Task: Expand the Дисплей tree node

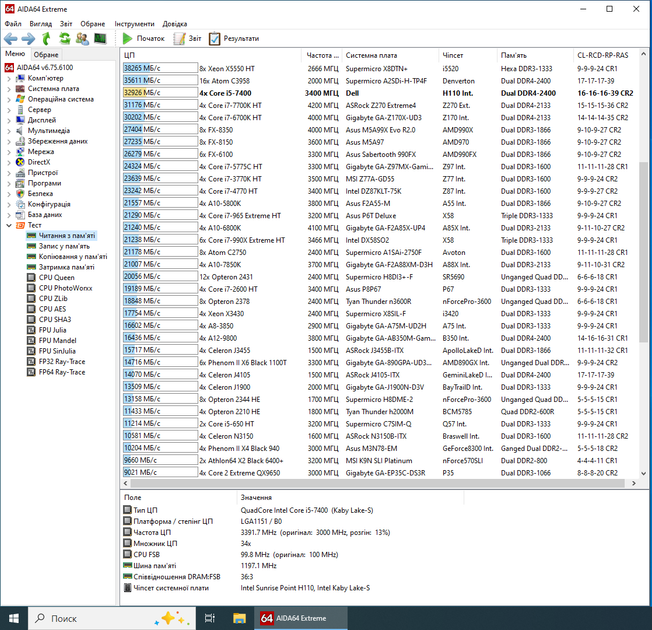Action: tap(9, 120)
